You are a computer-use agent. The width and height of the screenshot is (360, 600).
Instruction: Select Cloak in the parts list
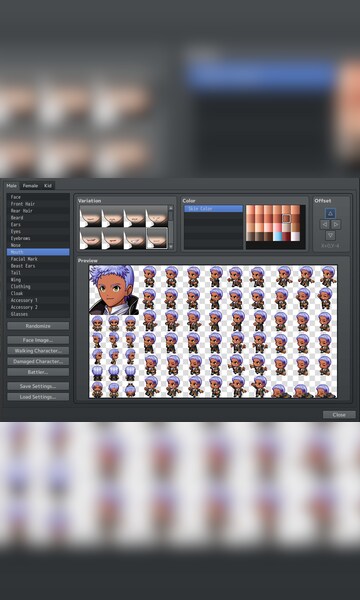[38, 293]
